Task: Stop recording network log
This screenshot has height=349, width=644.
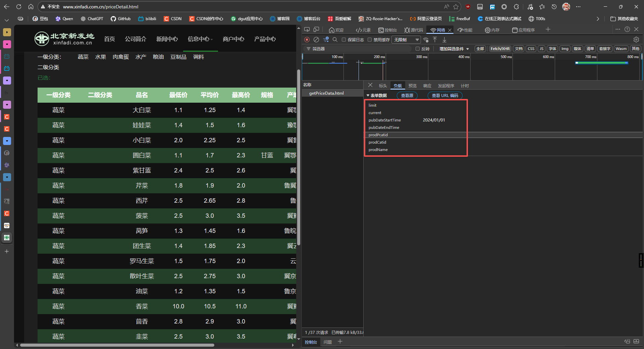Action: [307, 40]
